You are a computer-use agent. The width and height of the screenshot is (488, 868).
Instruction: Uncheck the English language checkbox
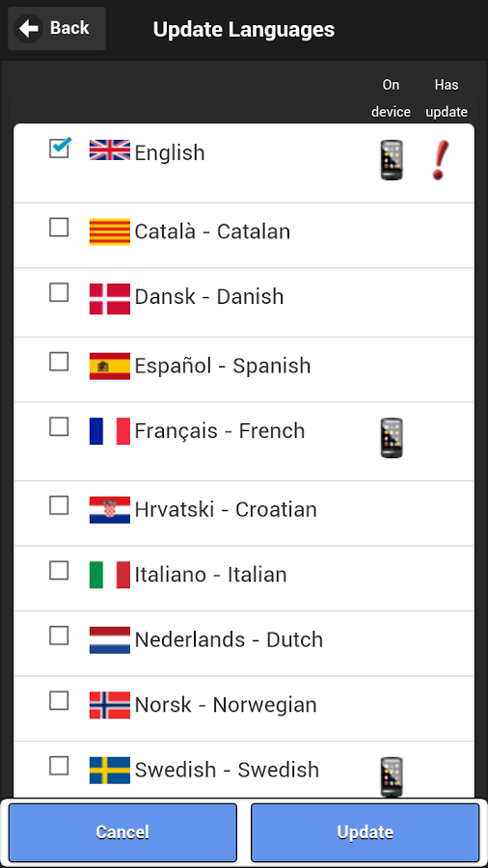(59, 149)
